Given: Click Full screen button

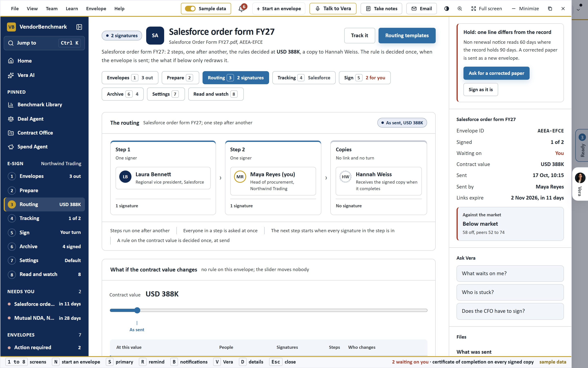Looking at the screenshot, I should point(487,9).
